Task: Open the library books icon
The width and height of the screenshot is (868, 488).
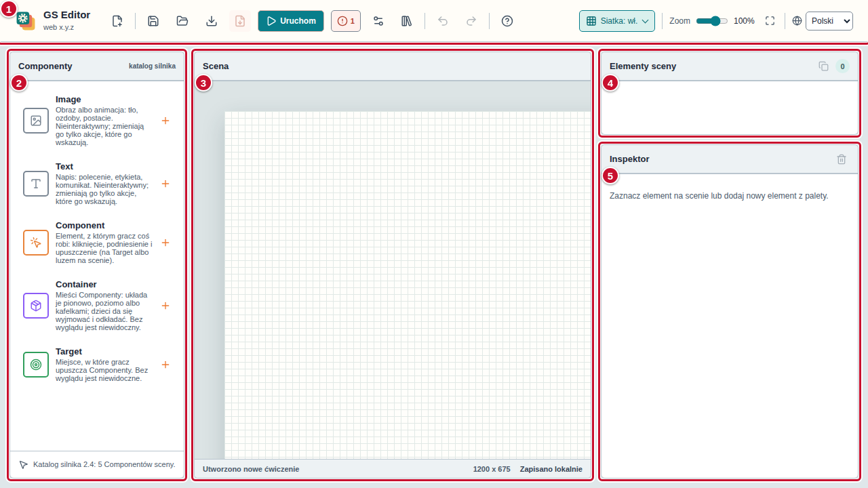Action: click(x=407, y=21)
